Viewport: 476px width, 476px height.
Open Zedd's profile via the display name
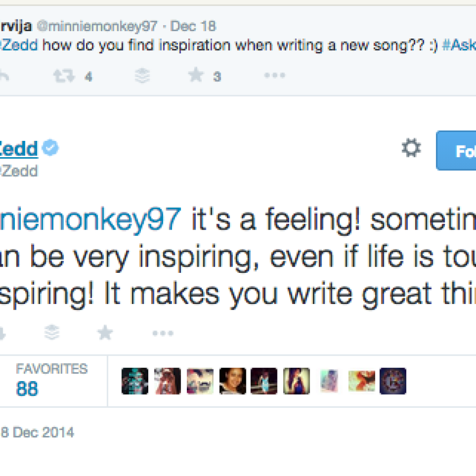[19, 149]
